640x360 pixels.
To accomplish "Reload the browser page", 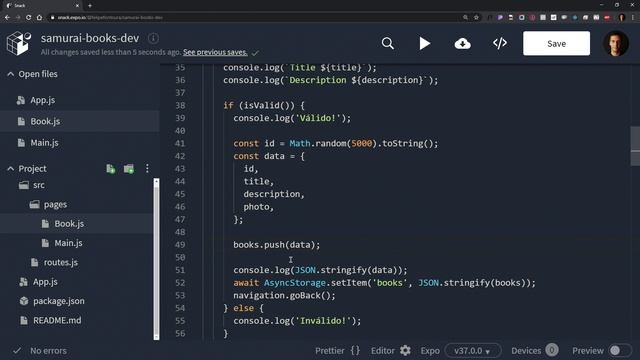I will pos(28,18).
